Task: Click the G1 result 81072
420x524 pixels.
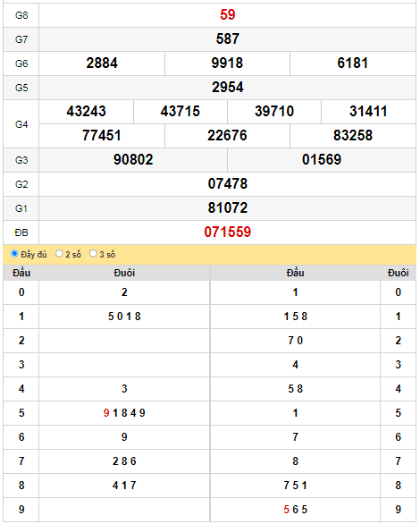Action: click(227, 207)
